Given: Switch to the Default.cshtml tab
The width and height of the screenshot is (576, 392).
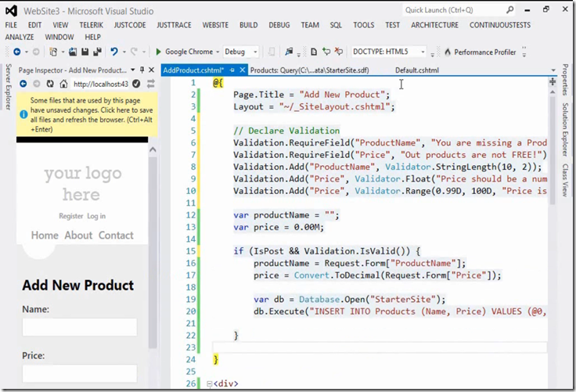Looking at the screenshot, I should [x=417, y=70].
